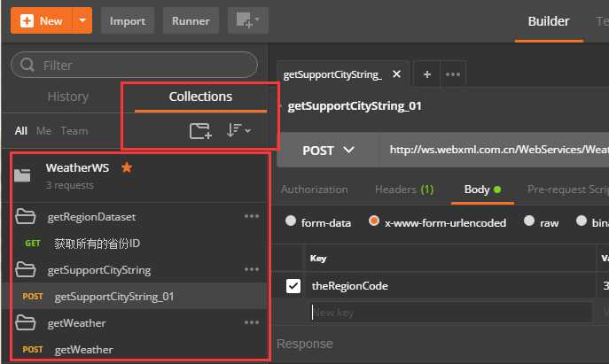Click the WeatherWS collection folder icon
The image size is (609, 364).
[22, 175]
